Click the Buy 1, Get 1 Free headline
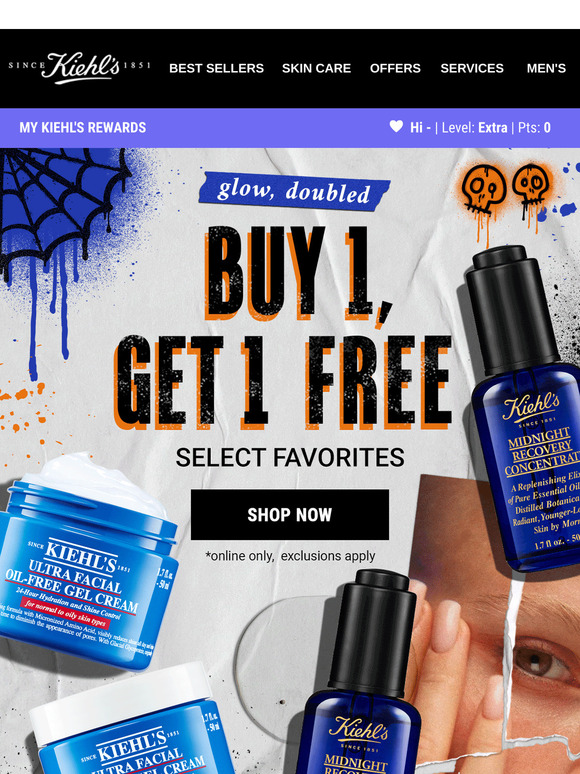Screen dimensions: 580x774 pyautogui.click(x=283, y=327)
